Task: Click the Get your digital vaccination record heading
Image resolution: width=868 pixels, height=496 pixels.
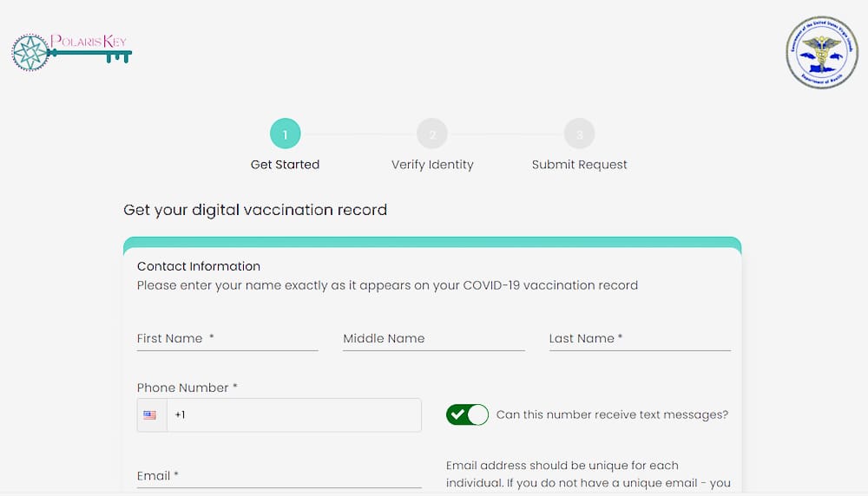Action: (x=255, y=210)
